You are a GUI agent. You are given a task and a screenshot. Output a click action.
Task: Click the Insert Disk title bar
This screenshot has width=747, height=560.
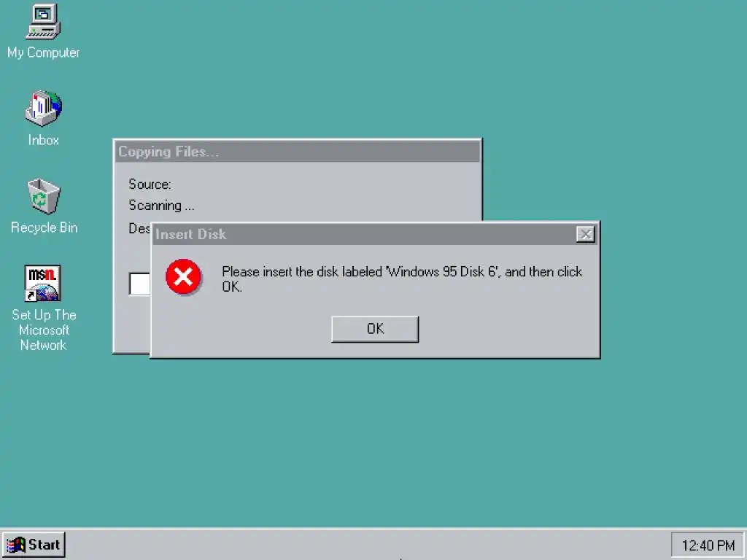click(x=362, y=234)
